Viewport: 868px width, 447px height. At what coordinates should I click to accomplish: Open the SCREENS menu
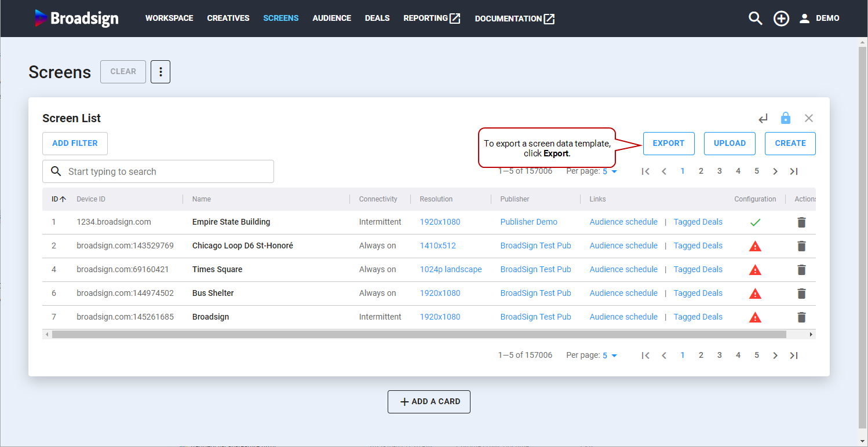tap(281, 19)
